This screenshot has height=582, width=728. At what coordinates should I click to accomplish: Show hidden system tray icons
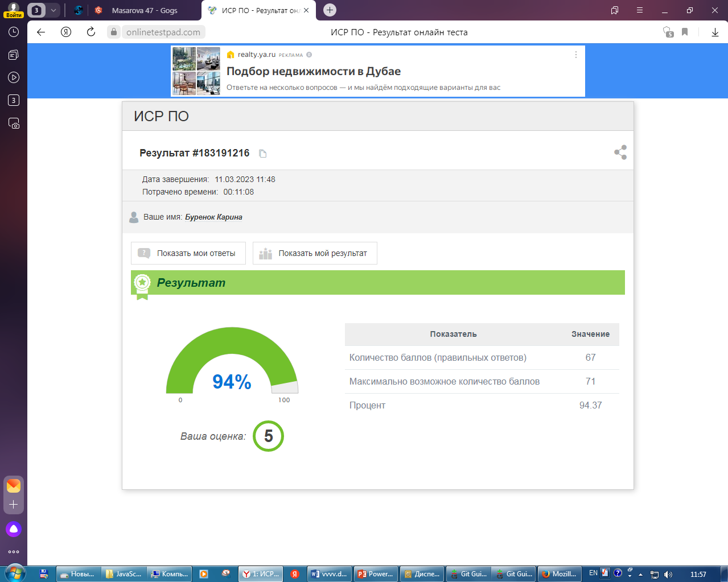pyautogui.click(x=640, y=574)
